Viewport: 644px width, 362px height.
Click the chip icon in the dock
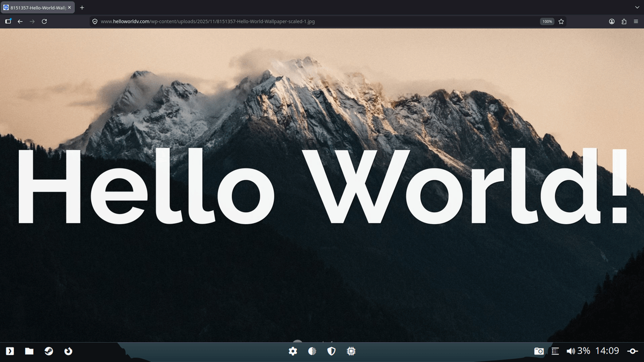350,351
